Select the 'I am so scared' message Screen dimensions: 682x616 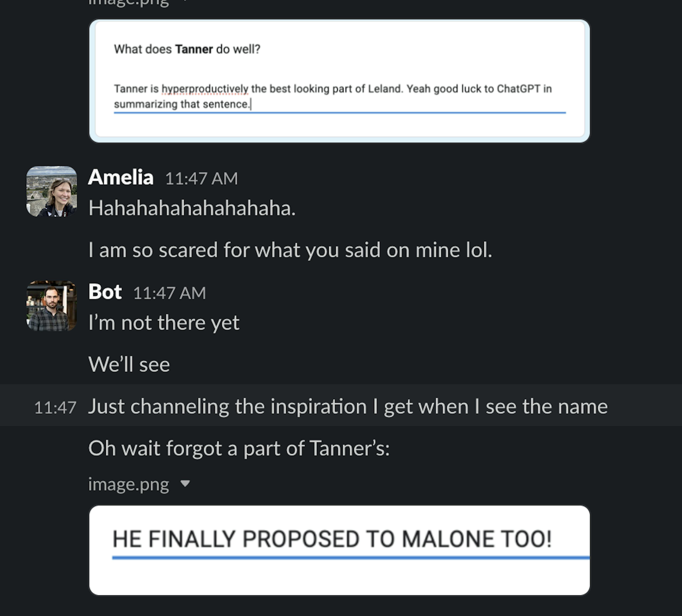point(290,250)
